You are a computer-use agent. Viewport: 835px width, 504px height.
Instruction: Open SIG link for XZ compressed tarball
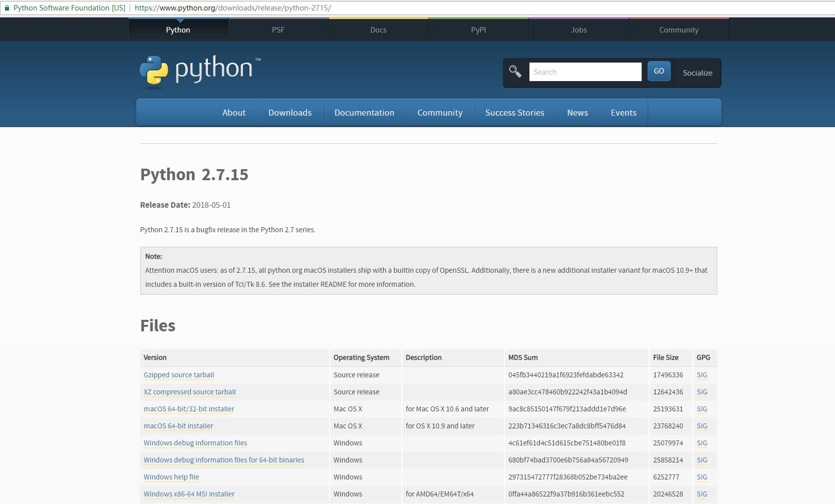702,392
